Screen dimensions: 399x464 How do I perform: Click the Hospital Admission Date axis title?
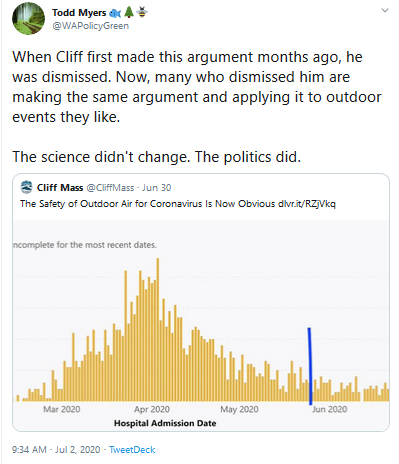(165, 423)
